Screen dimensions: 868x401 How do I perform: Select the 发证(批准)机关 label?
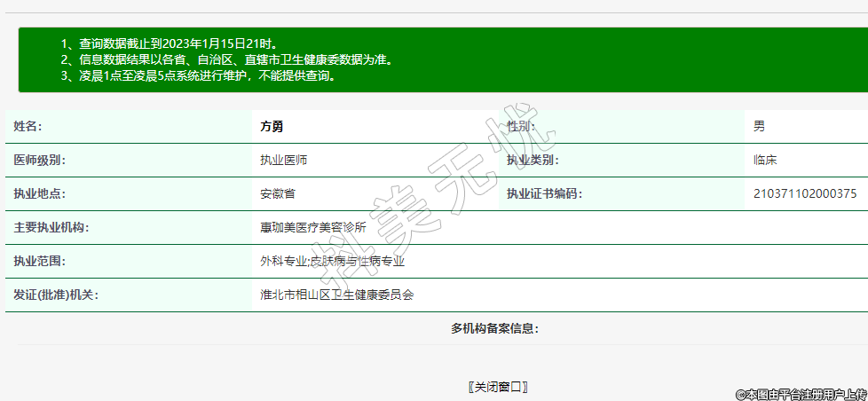pos(55,295)
